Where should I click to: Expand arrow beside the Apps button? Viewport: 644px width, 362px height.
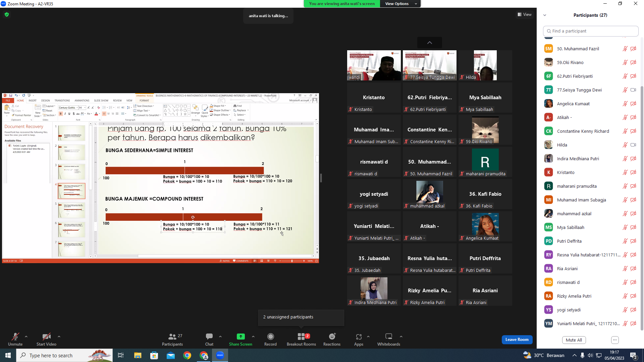[x=368, y=337]
